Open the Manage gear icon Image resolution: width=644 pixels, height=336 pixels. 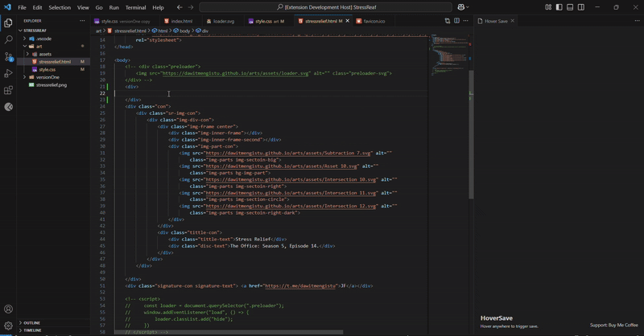(8, 326)
